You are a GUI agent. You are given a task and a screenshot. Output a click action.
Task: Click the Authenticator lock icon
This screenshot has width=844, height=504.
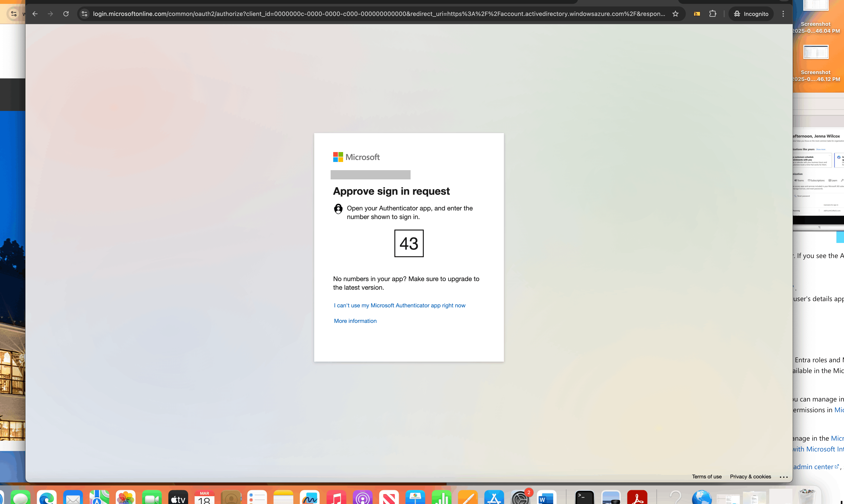[338, 209]
